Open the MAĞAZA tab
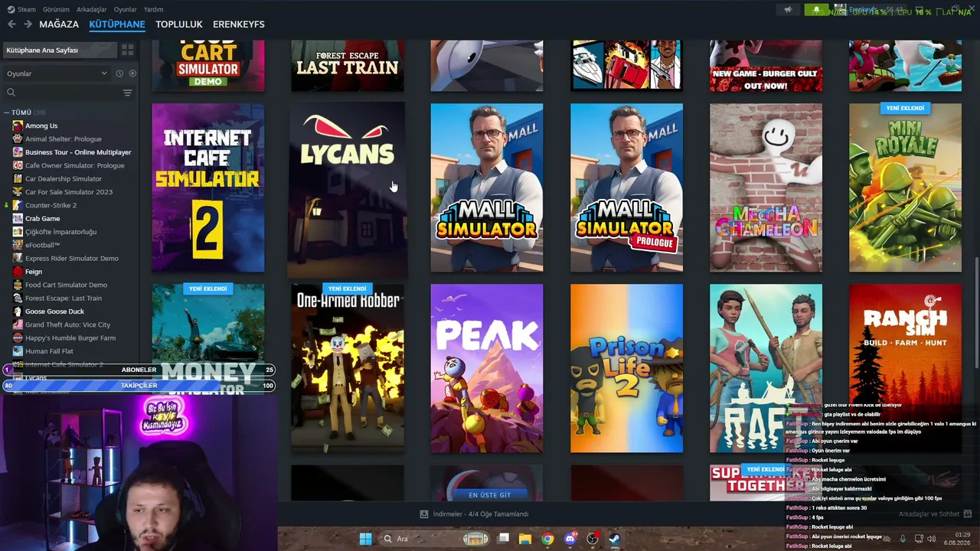 pos(59,24)
